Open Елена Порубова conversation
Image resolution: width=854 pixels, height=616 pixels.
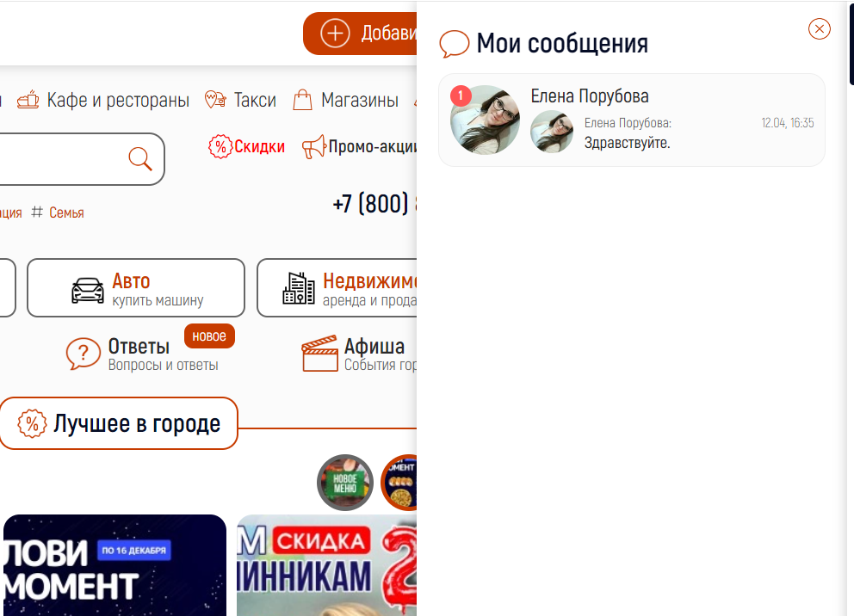click(631, 120)
